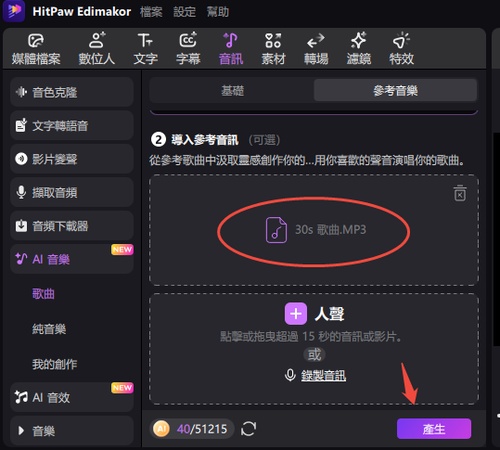The height and width of the screenshot is (450, 500).
Task: Click the AI credits coin icon
Action: 161,429
